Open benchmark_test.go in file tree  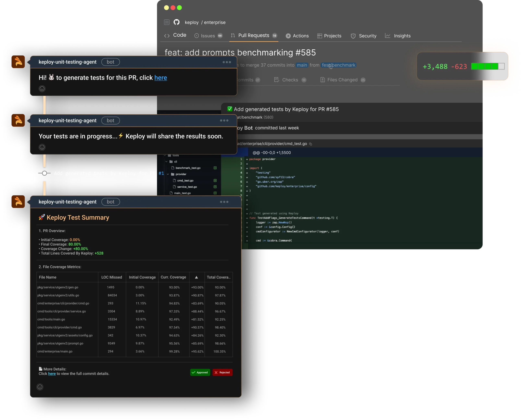pyautogui.click(x=186, y=168)
